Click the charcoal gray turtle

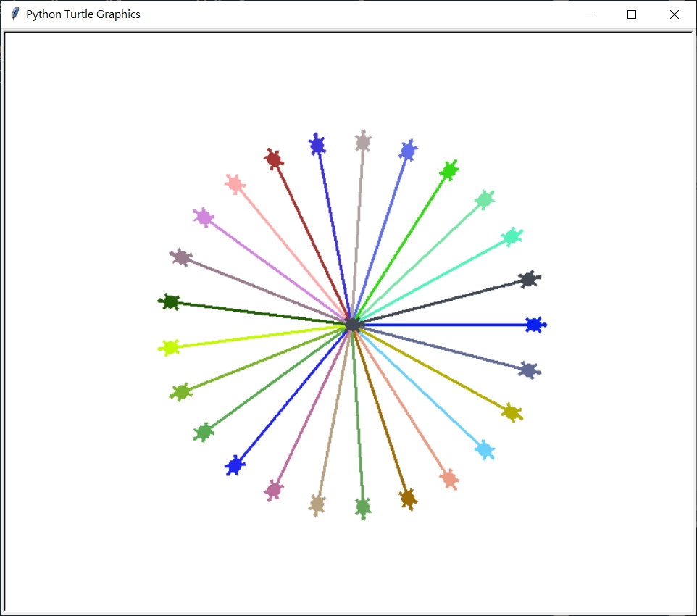(530, 279)
